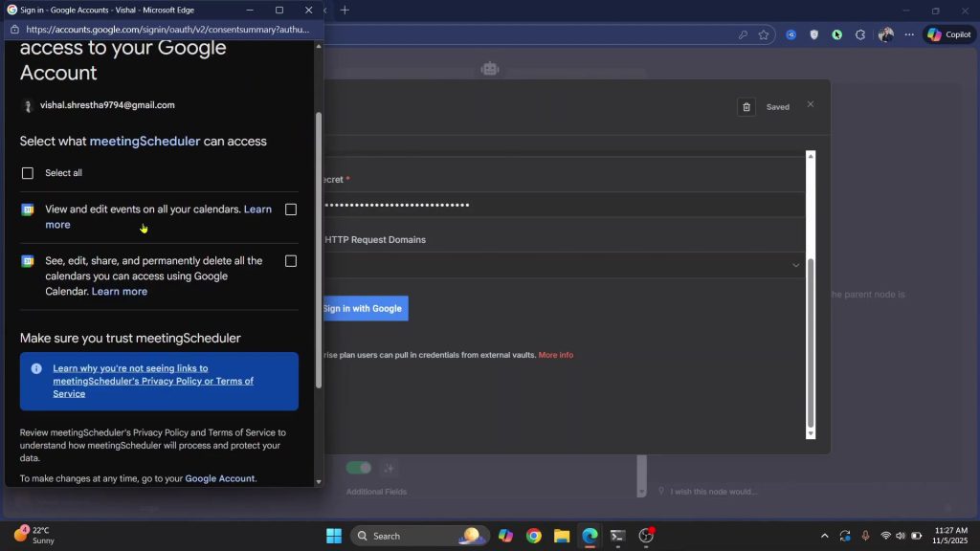Open File Explorer from the taskbar
The width and height of the screenshot is (980, 551).
click(562, 536)
